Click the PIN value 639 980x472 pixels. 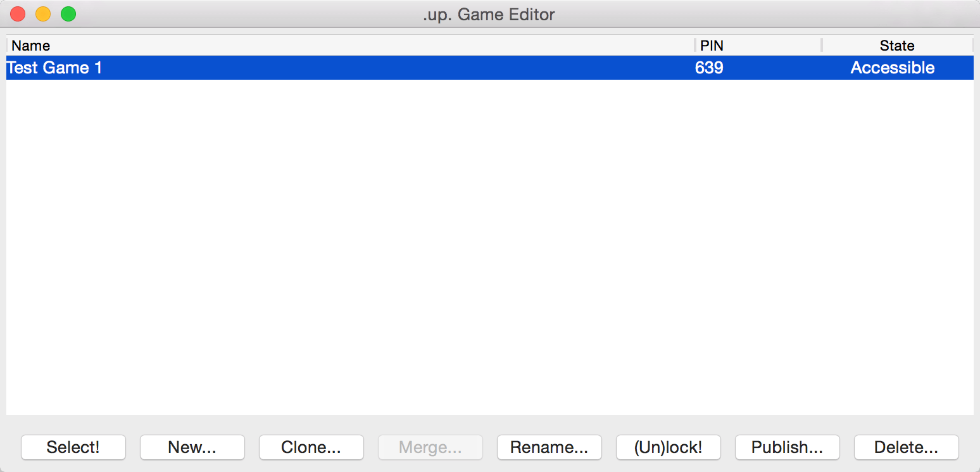(709, 68)
